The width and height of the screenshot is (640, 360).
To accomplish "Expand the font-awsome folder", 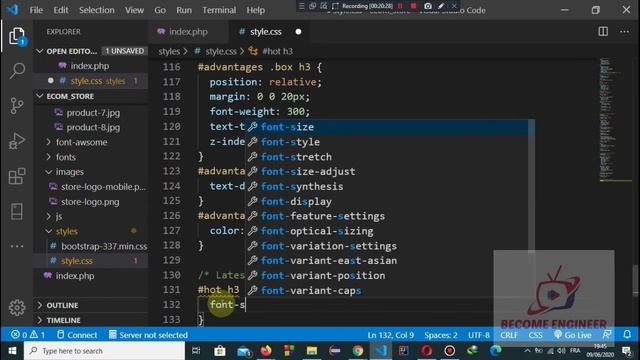I will [82, 142].
